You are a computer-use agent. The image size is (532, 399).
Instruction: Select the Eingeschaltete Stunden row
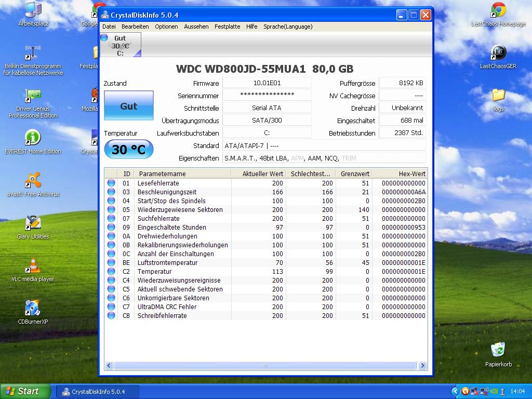(x=265, y=228)
